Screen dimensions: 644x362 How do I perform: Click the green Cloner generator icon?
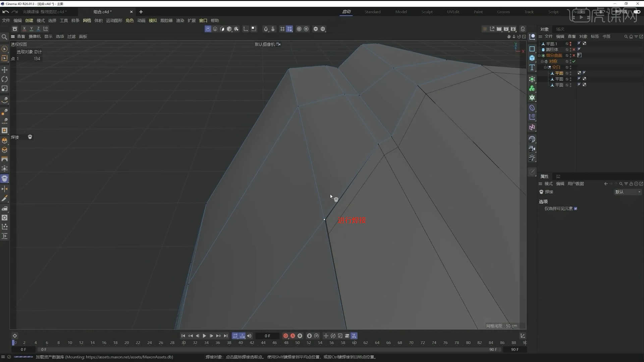point(532,88)
